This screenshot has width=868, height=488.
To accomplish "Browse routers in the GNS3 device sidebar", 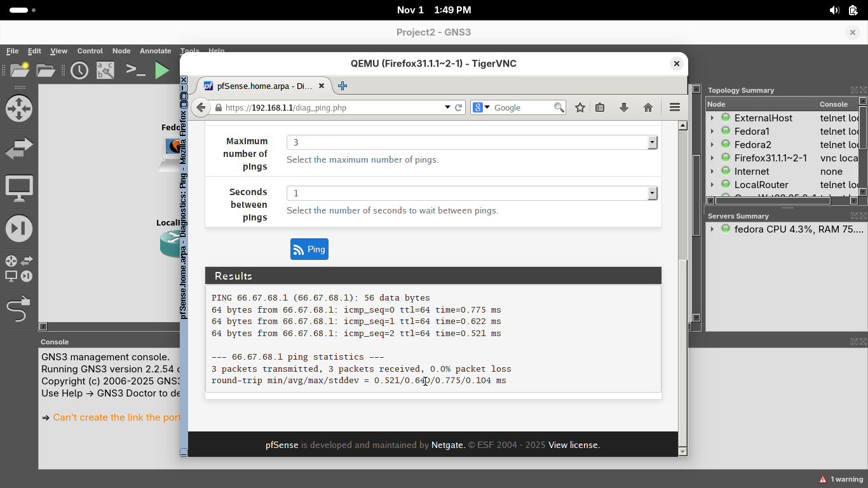I will (18, 109).
